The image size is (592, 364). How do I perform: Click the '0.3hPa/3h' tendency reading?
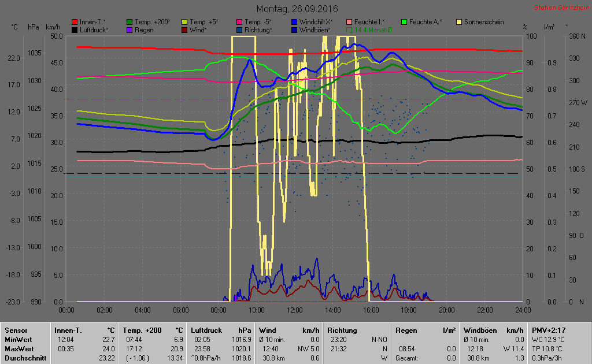[547, 358]
